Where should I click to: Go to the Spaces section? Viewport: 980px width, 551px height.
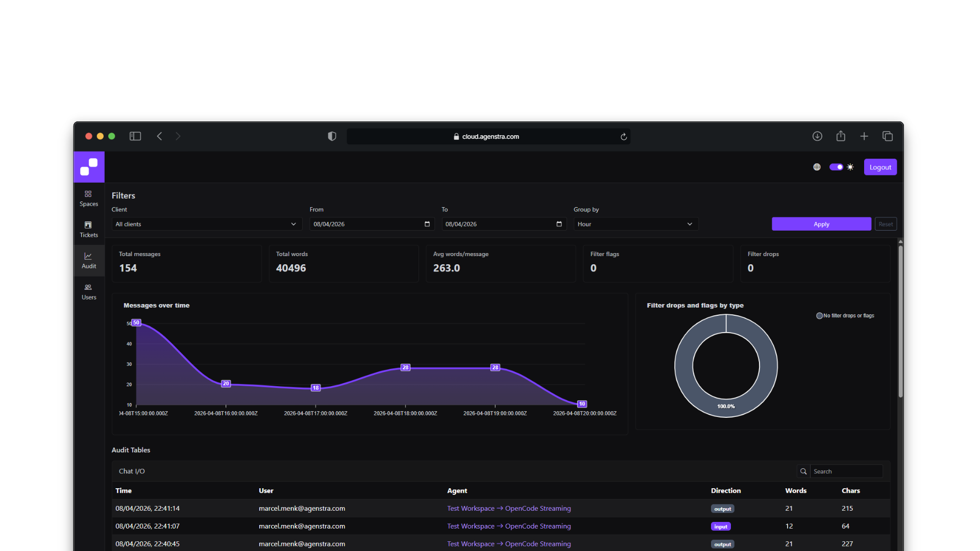pyautogui.click(x=89, y=198)
